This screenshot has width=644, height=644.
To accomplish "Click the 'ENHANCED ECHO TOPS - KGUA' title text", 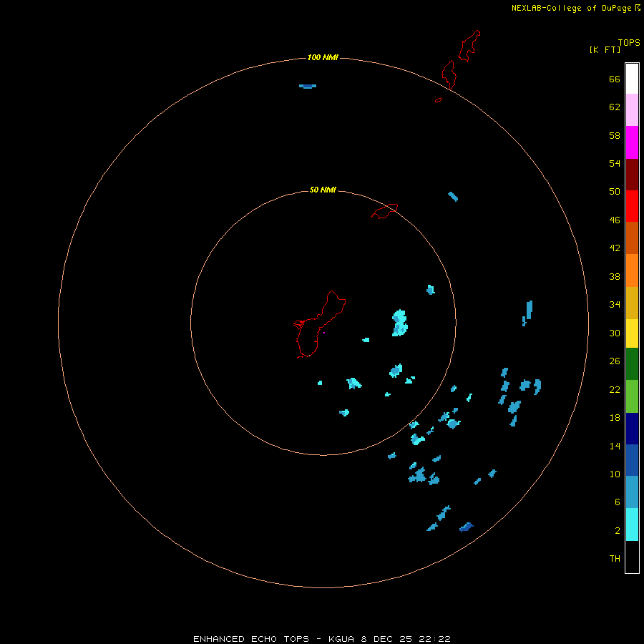I will click(x=273, y=639).
